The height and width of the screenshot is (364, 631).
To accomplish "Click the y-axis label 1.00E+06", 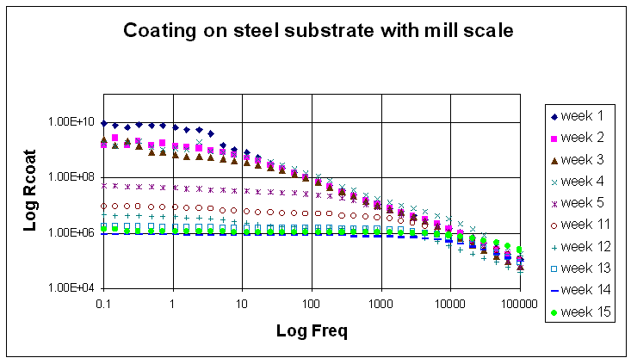I will (x=71, y=232).
